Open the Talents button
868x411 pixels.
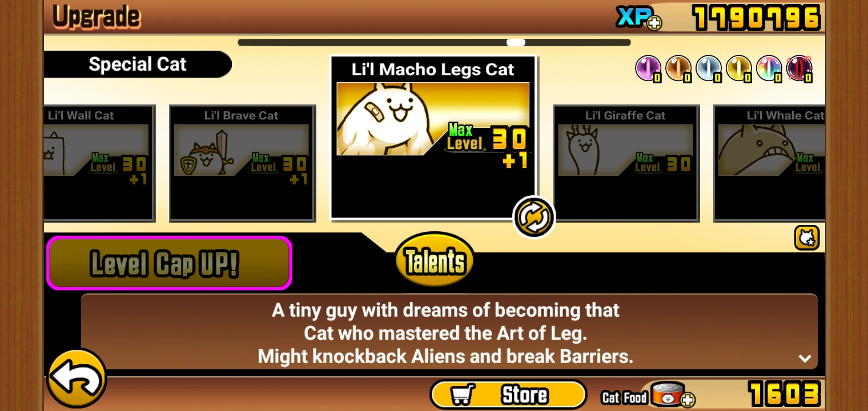435,260
